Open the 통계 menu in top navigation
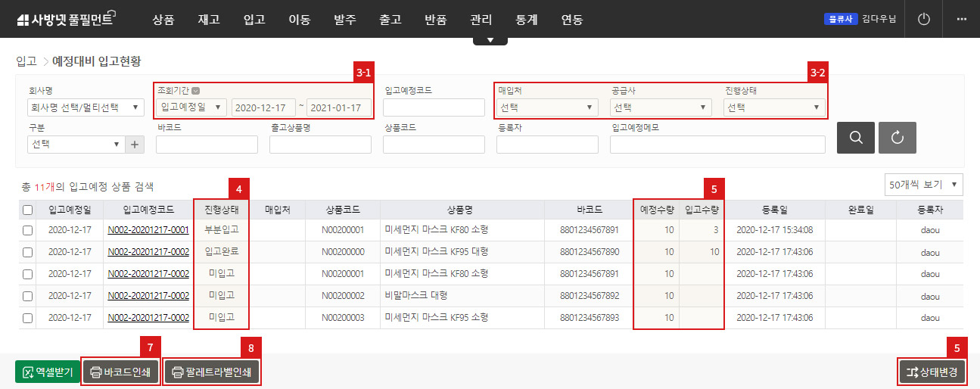 click(526, 20)
